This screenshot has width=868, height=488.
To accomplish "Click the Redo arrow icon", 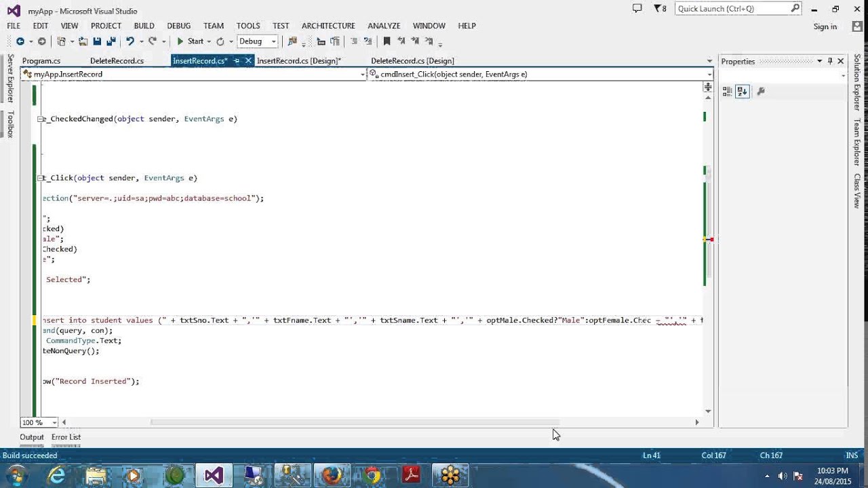I will tap(153, 41).
